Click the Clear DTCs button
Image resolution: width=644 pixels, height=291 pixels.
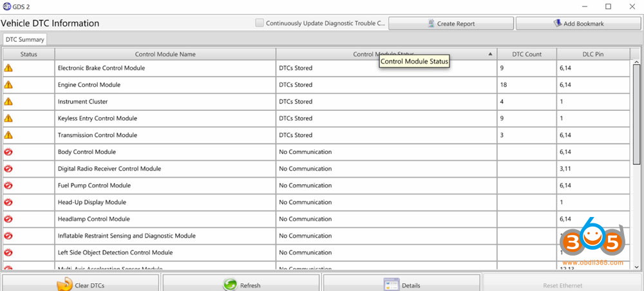click(80, 285)
